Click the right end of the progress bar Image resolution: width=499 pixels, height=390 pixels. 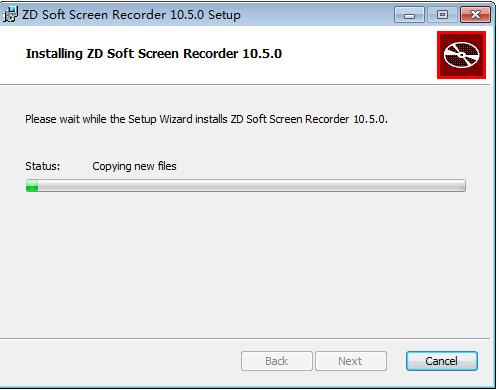tap(462, 185)
